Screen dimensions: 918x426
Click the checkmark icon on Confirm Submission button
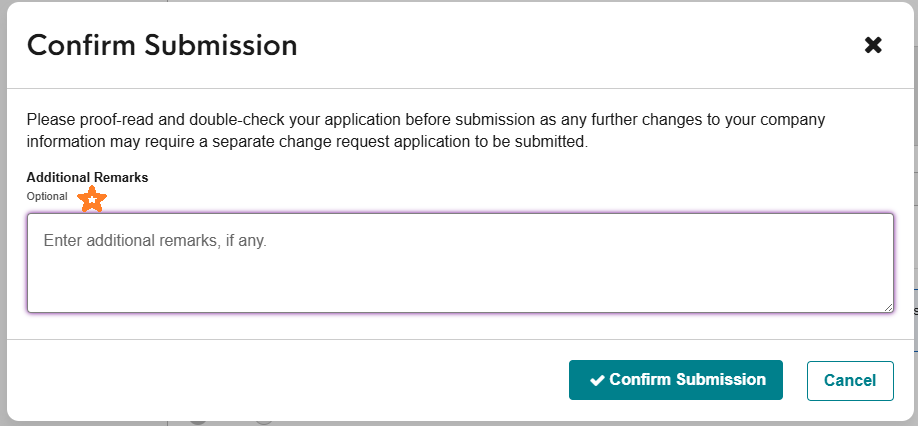pyautogui.click(x=597, y=380)
